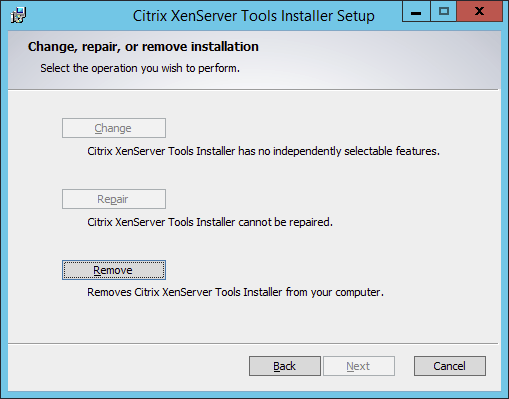Minimize the Citrix XenServer Tools Setup window
This screenshot has width=509, height=399.
416,12
